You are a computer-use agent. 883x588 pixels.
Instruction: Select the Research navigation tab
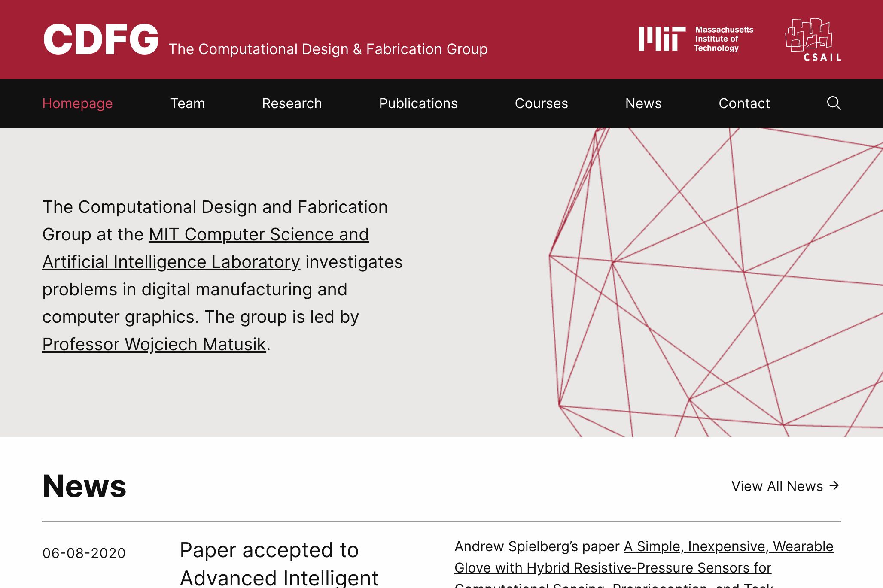pyautogui.click(x=292, y=103)
